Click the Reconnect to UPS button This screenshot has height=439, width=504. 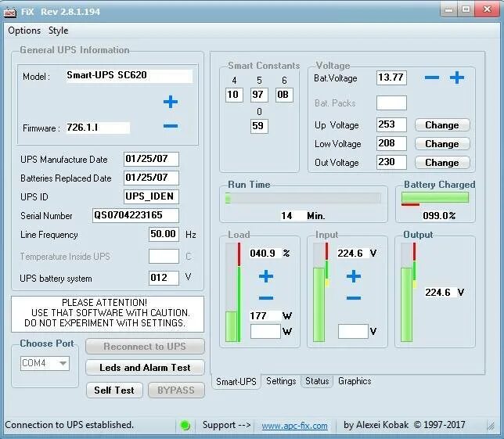[x=145, y=347]
